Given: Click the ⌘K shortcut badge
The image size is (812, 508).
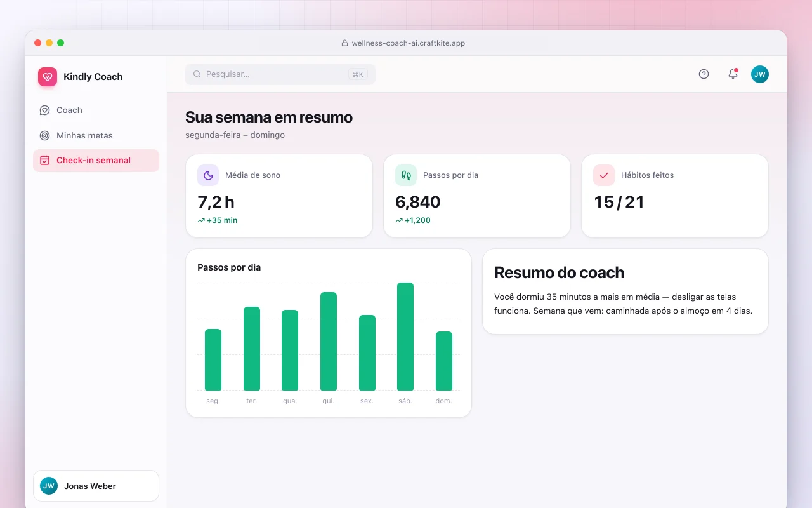Looking at the screenshot, I should coord(358,74).
